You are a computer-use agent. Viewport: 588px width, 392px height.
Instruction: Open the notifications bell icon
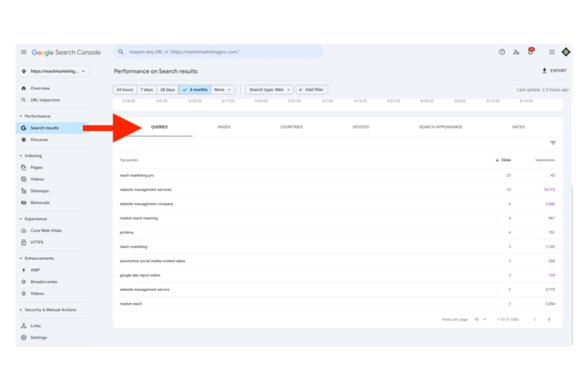[530, 51]
